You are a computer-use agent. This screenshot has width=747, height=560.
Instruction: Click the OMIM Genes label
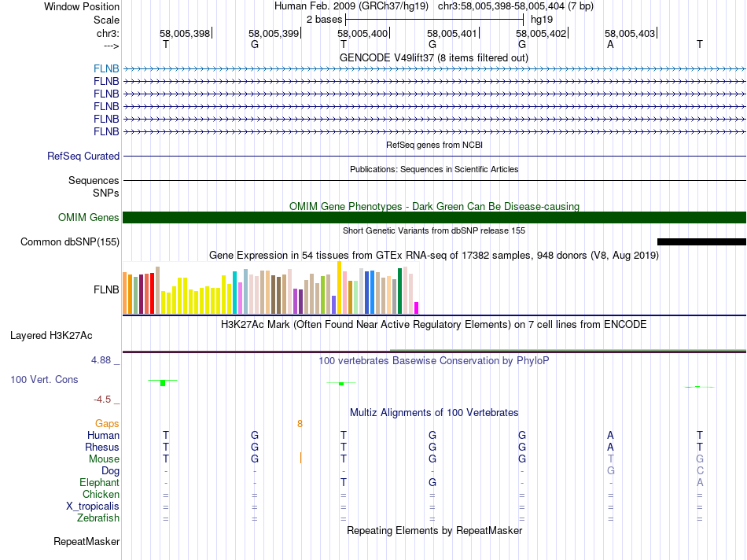[88, 217]
